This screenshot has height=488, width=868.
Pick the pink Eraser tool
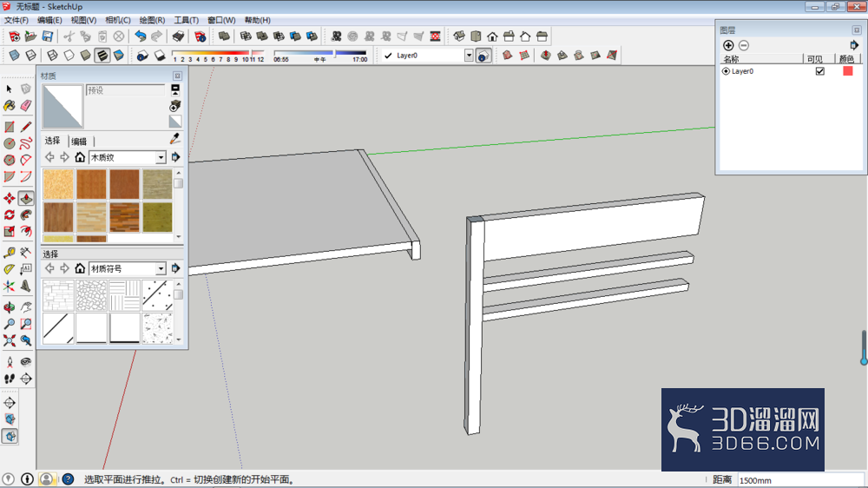(x=26, y=106)
